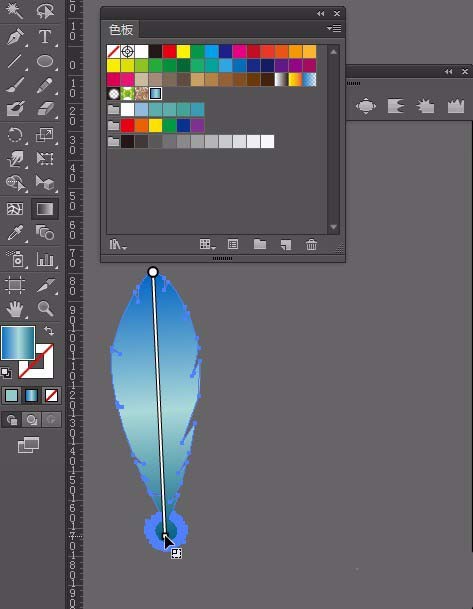Select the Free Transform tool
This screenshot has width=473, height=609.
click(x=45, y=158)
